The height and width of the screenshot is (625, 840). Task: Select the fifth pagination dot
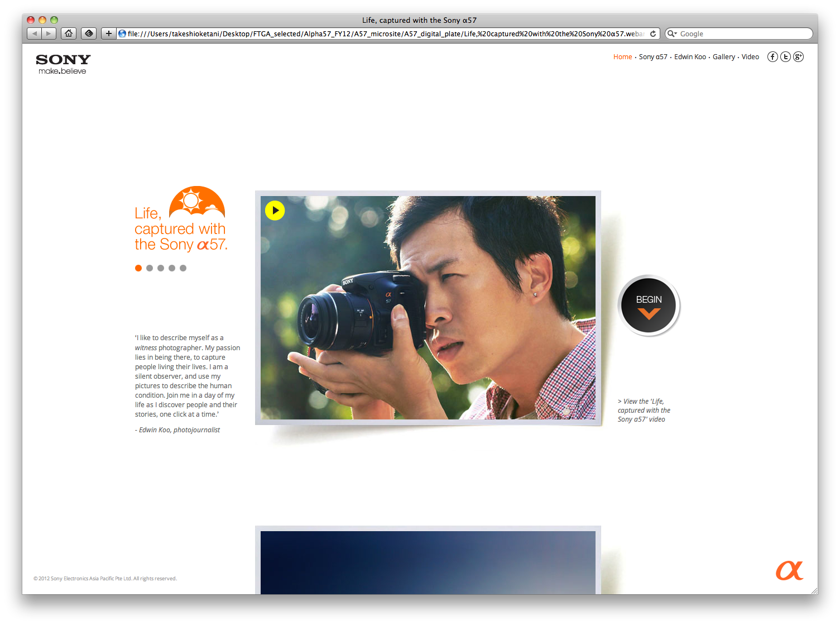coord(183,268)
